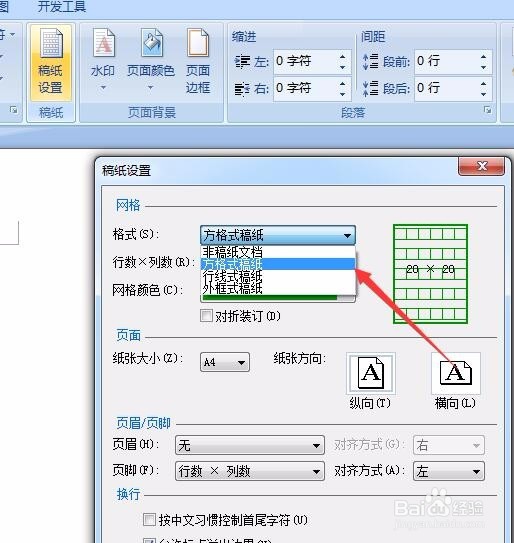Open the 稿纸设置 manuscript paper tool
Screen dimensions: 514x543
tap(51, 62)
